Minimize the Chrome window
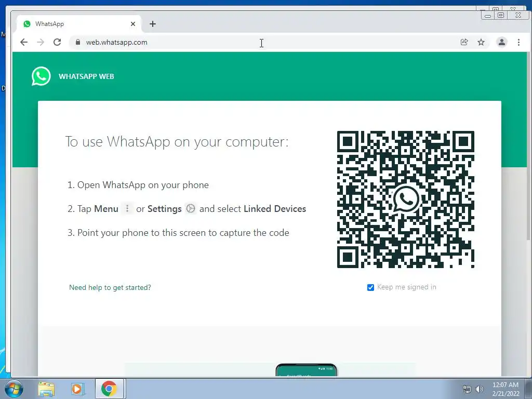The height and width of the screenshot is (399, 532). pos(488,15)
